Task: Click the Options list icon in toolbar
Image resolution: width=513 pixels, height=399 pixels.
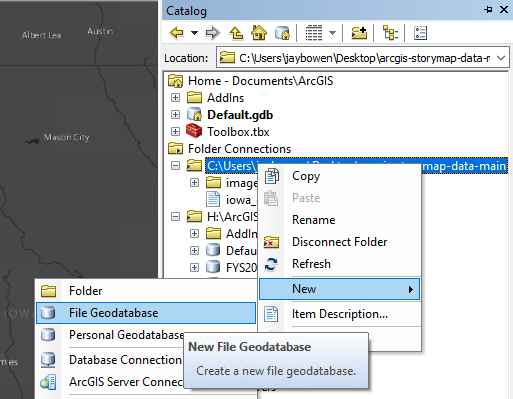Action: point(420,33)
